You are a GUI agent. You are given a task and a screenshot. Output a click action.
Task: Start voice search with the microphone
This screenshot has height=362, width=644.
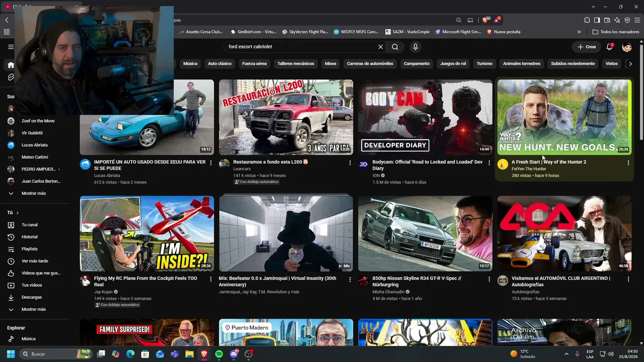(x=415, y=47)
